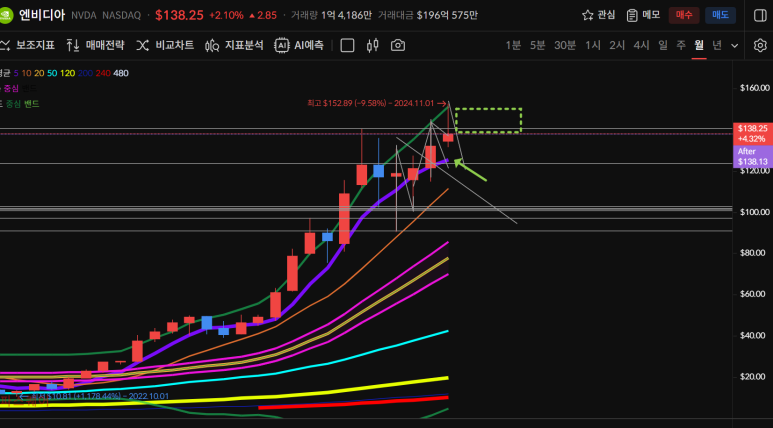Click the $160.00 price axis label
Image resolution: width=773 pixels, height=428 pixels.
[x=755, y=88]
